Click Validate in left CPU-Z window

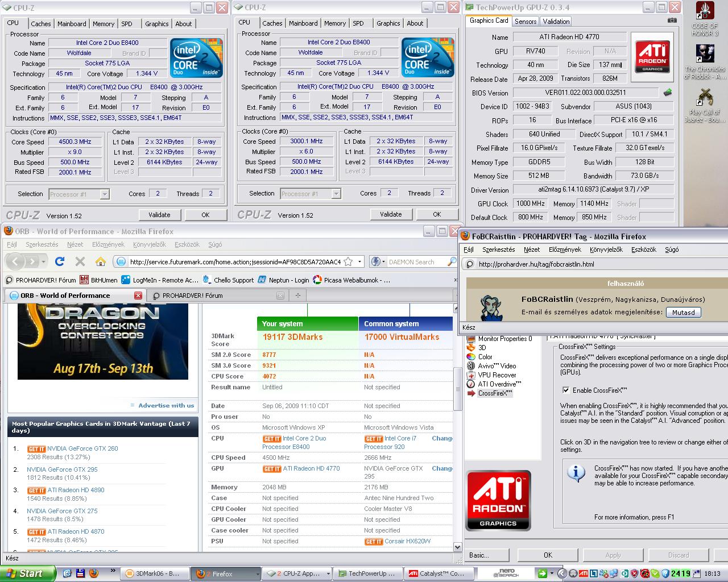tap(159, 215)
